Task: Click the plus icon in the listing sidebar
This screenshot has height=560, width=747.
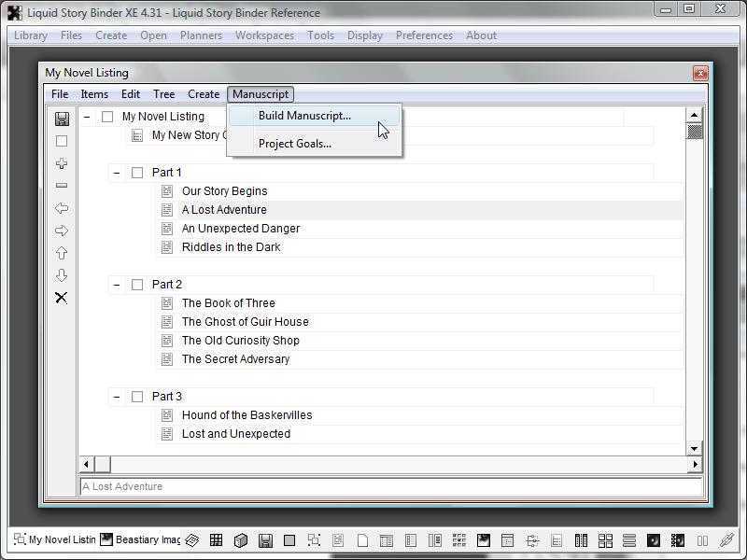Action: pyautogui.click(x=62, y=163)
